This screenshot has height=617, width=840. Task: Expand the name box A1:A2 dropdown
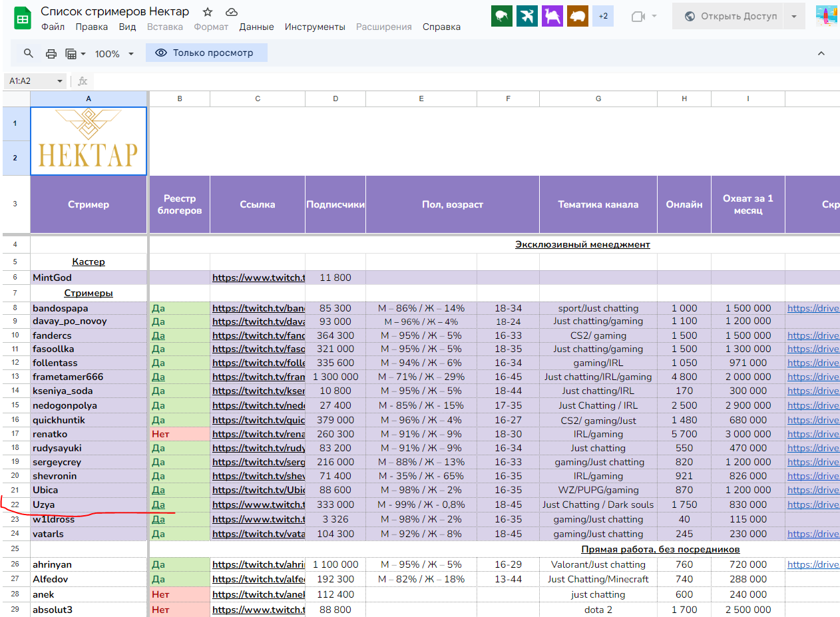pyautogui.click(x=59, y=81)
